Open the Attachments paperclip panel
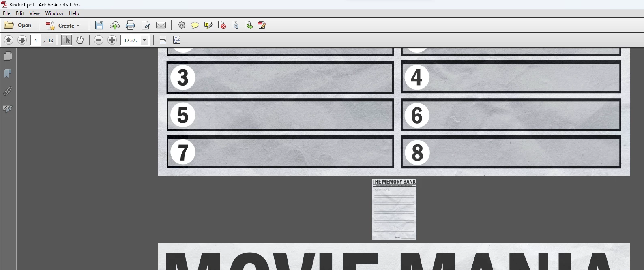The width and height of the screenshot is (644, 270). [8, 91]
